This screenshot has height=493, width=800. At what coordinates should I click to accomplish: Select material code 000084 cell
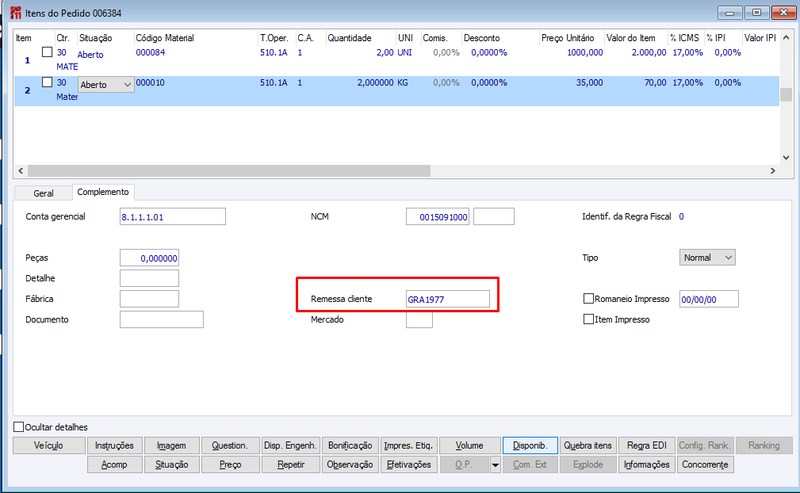pyautogui.click(x=151, y=52)
